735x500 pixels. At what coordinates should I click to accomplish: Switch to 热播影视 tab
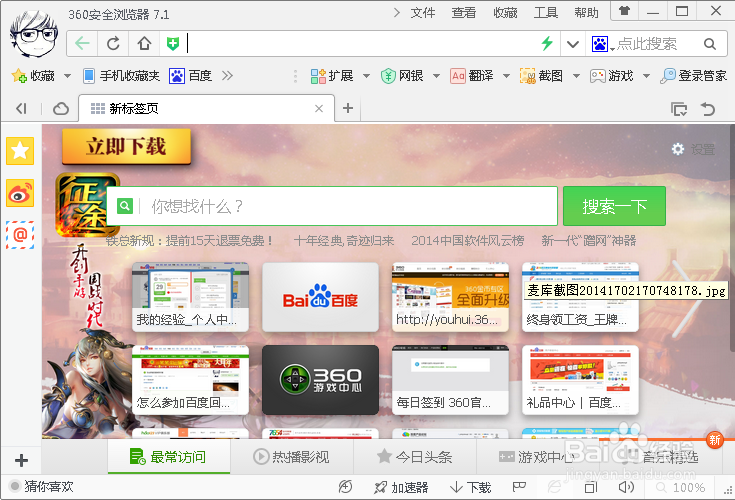pos(292,456)
